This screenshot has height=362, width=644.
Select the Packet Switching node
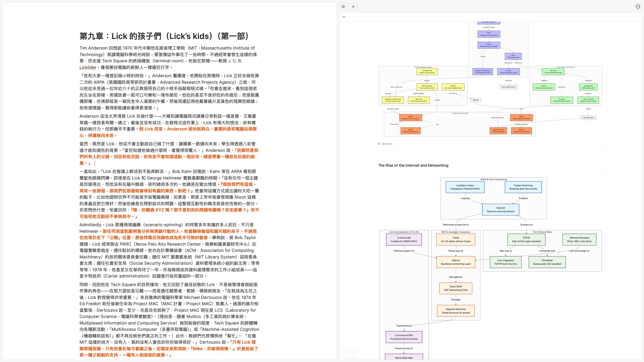tap(523, 187)
